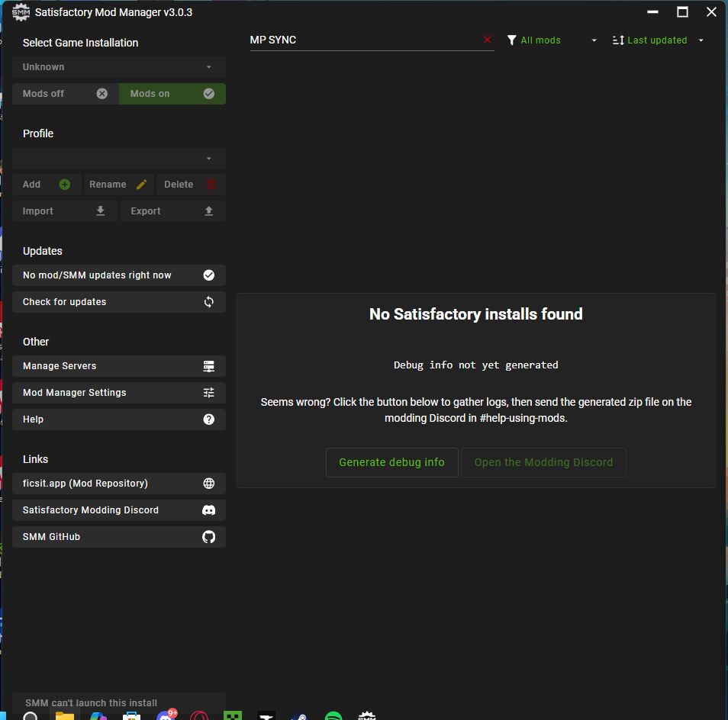Screen dimensions: 728x720
Task: Clear the MP SYNC search with red X
Action: click(487, 40)
